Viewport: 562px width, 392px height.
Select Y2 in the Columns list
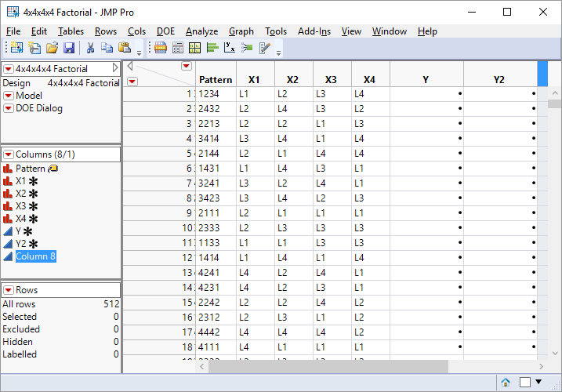(21, 244)
